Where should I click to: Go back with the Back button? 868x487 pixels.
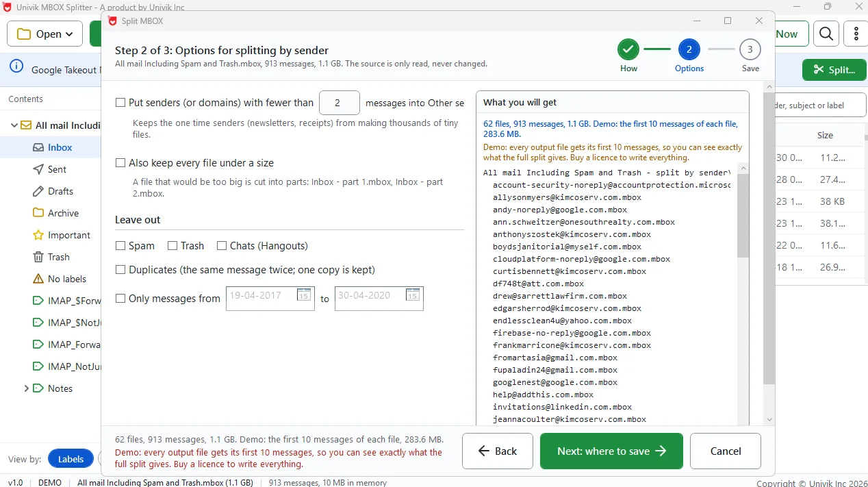tap(498, 451)
